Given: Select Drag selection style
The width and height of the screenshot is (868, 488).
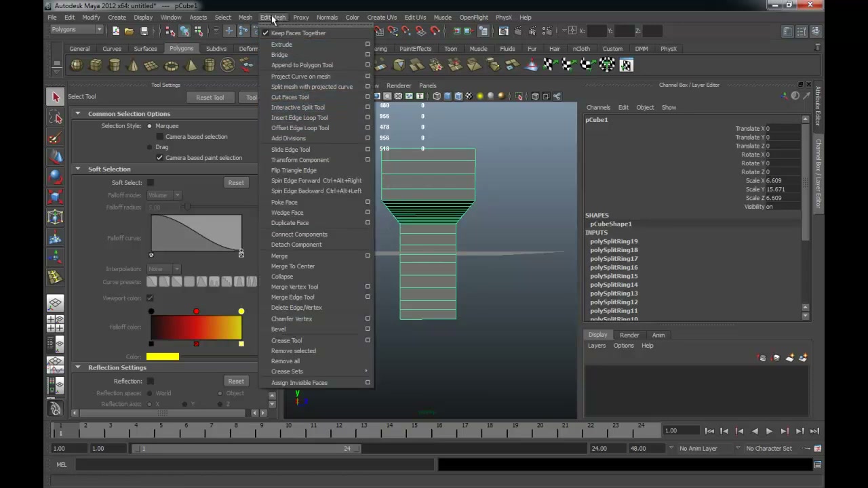Looking at the screenshot, I should (149, 147).
